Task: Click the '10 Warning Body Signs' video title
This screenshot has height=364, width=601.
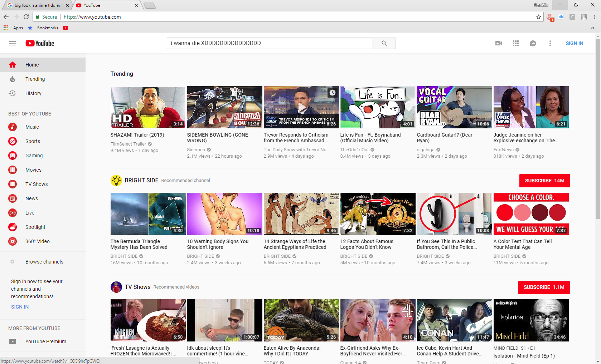Action: pos(218,244)
